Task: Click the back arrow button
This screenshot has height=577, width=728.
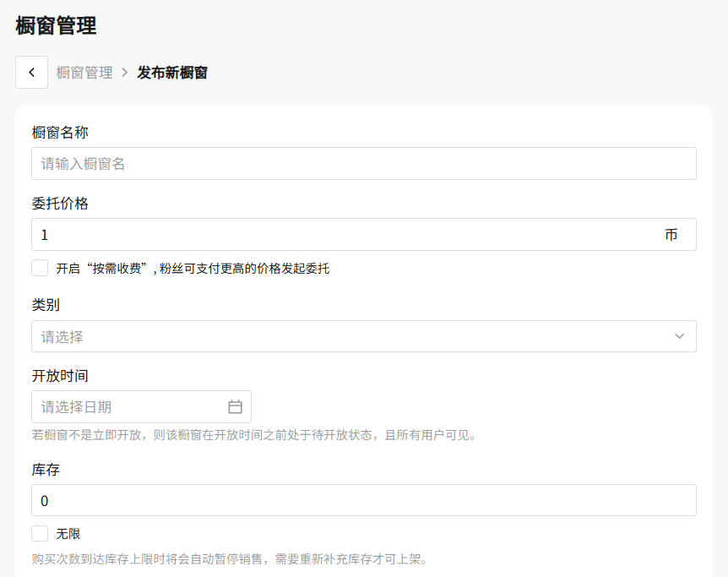Action: coord(31,72)
